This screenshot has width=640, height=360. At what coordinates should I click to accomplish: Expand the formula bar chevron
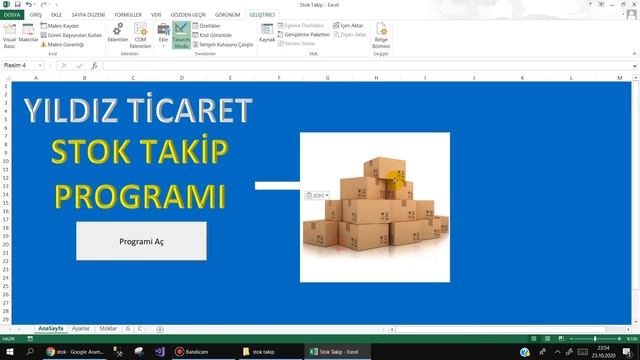[x=635, y=65]
